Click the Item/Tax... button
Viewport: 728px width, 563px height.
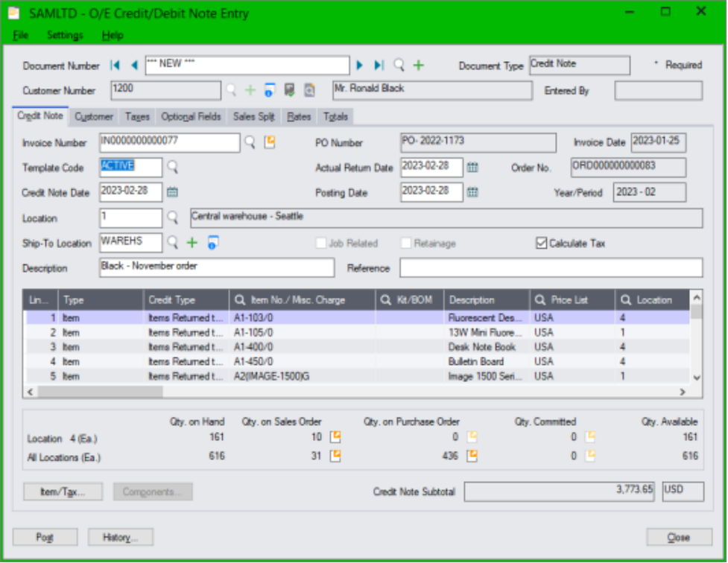tap(63, 492)
